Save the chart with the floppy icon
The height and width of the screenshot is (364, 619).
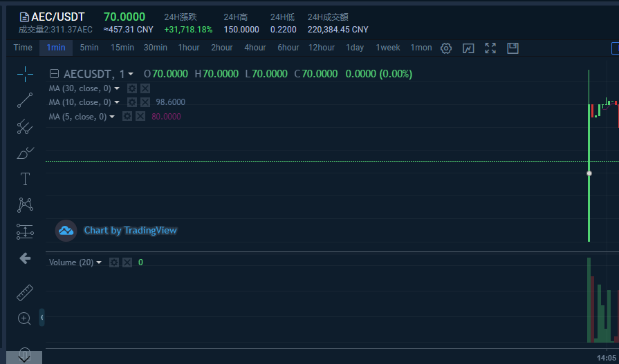click(x=512, y=48)
